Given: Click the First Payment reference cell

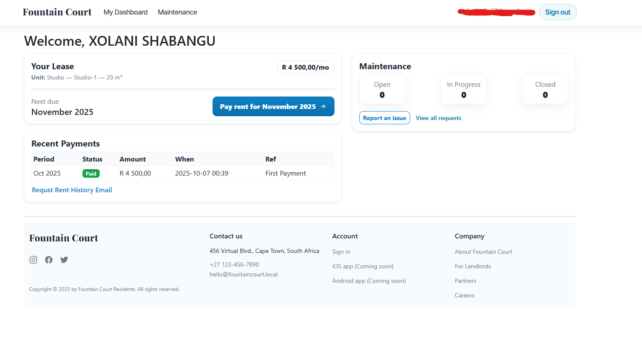Looking at the screenshot, I should [x=285, y=173].
